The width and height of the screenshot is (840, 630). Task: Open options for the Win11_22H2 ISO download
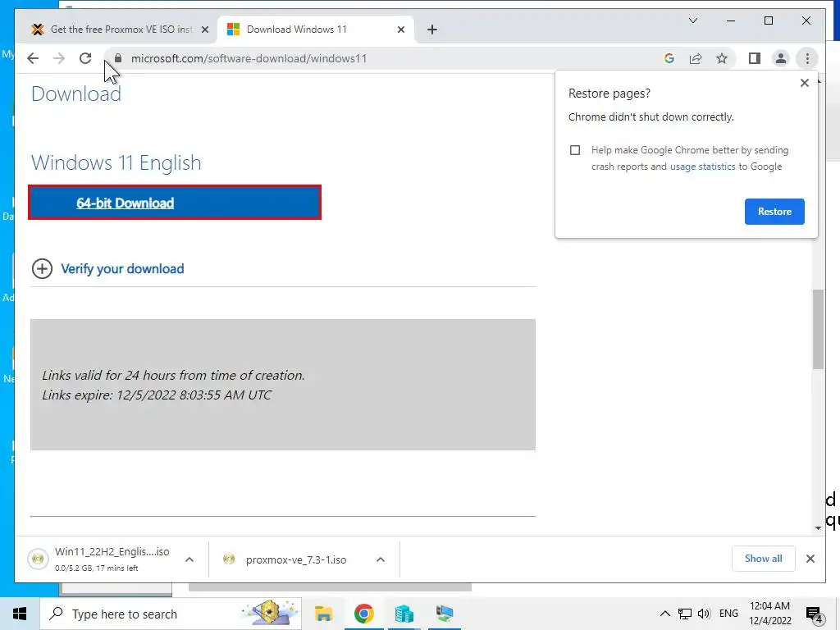pos(189,559)
